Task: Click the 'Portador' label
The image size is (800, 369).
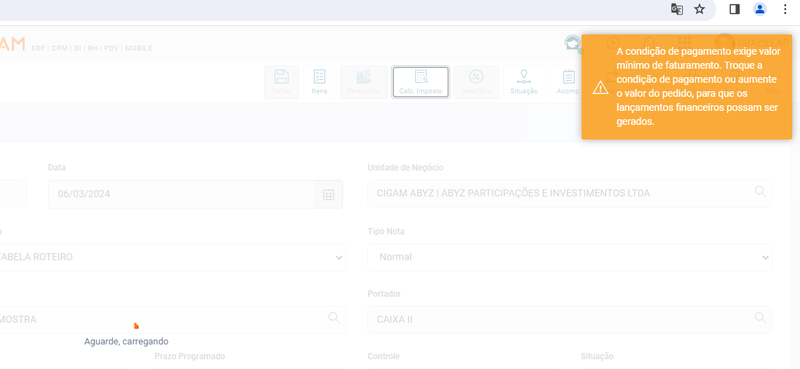Action: 384,293
